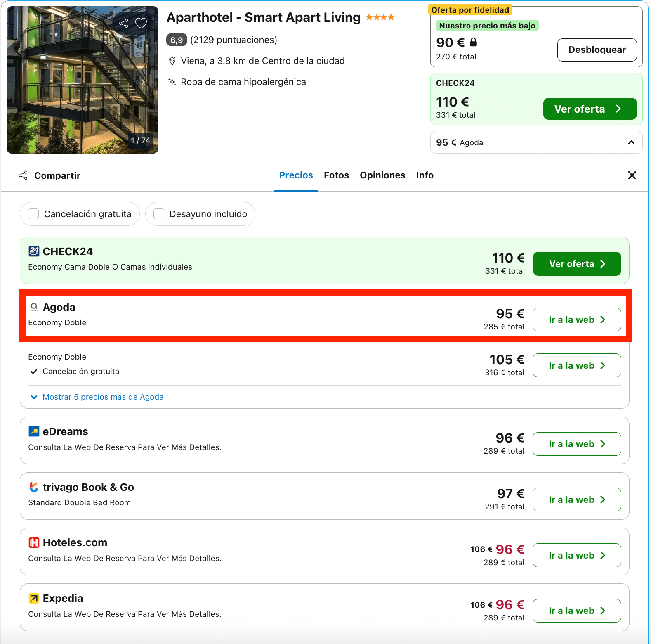Screen dimensions: 651x644
Task: Click Viena, a 3.8 km de Centro text
Action: click(x=263, y=61)
